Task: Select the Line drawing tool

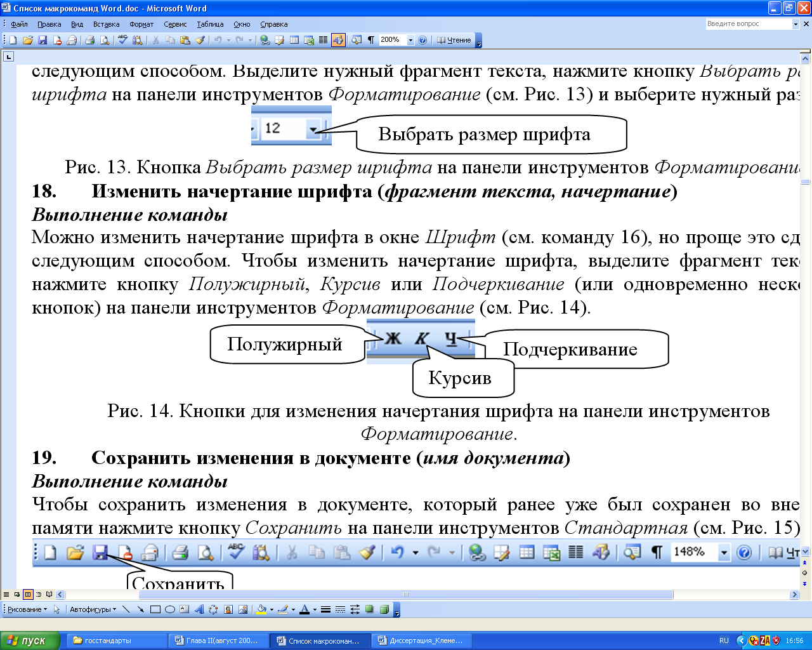Action: pyautogui.click(x=126, y=609)
